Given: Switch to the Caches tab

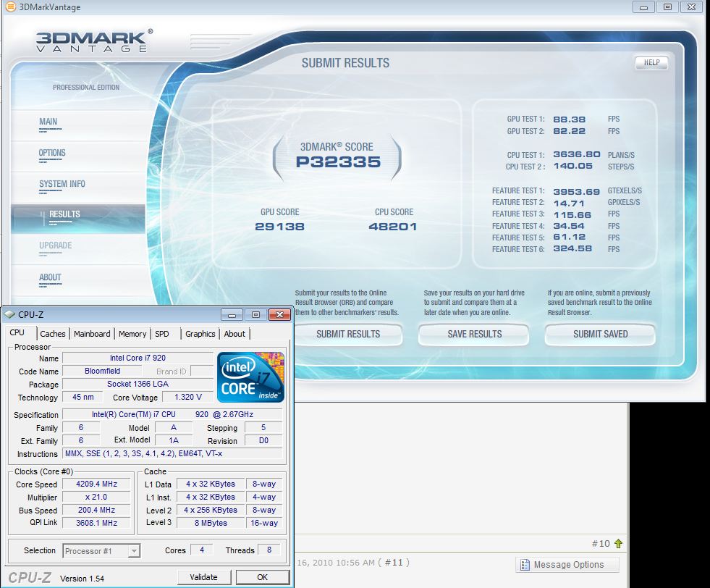Looking at the screenshot, I should tap(54, 334).
